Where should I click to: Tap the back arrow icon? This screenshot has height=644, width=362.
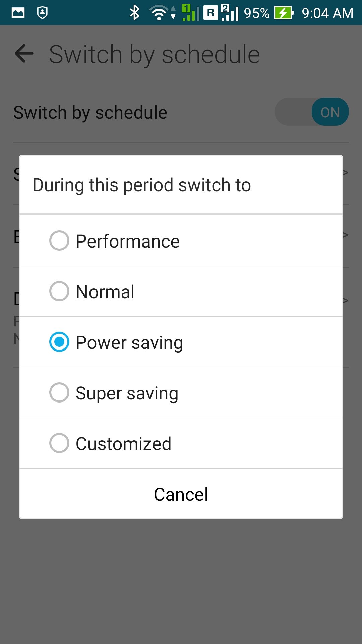click(x=24, y=54)
